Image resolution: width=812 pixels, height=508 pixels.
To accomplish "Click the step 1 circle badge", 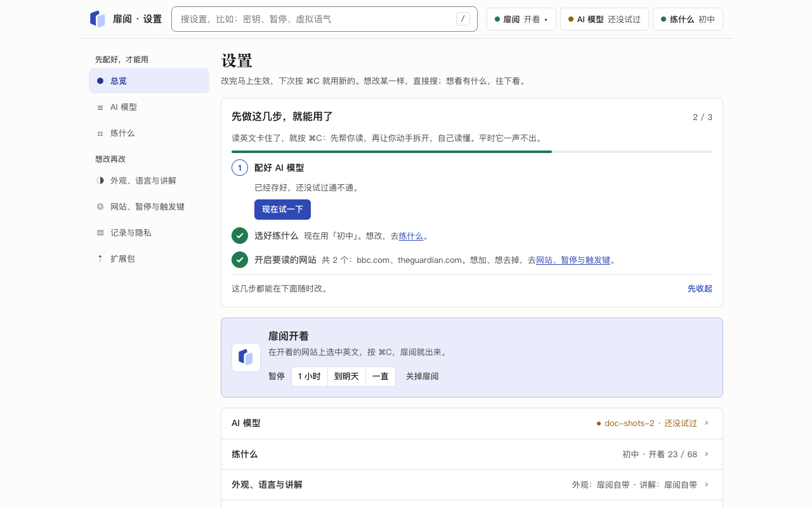I will [240, 168].
